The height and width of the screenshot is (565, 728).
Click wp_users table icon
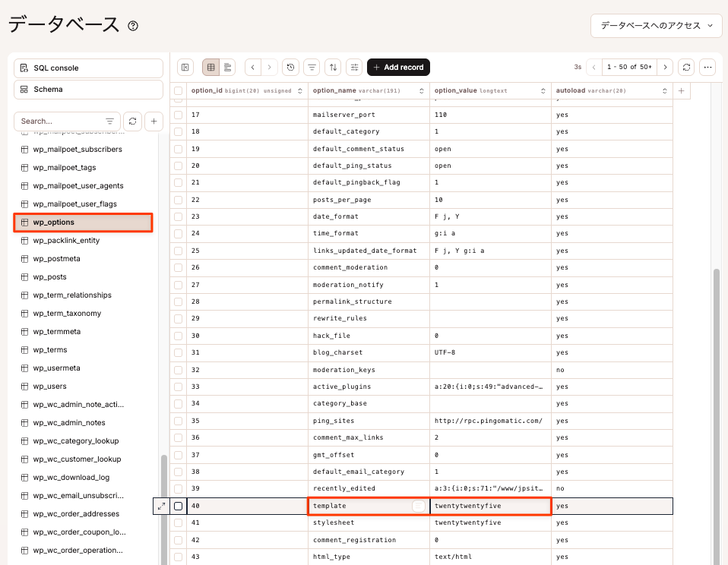click(x=24, y=387)
